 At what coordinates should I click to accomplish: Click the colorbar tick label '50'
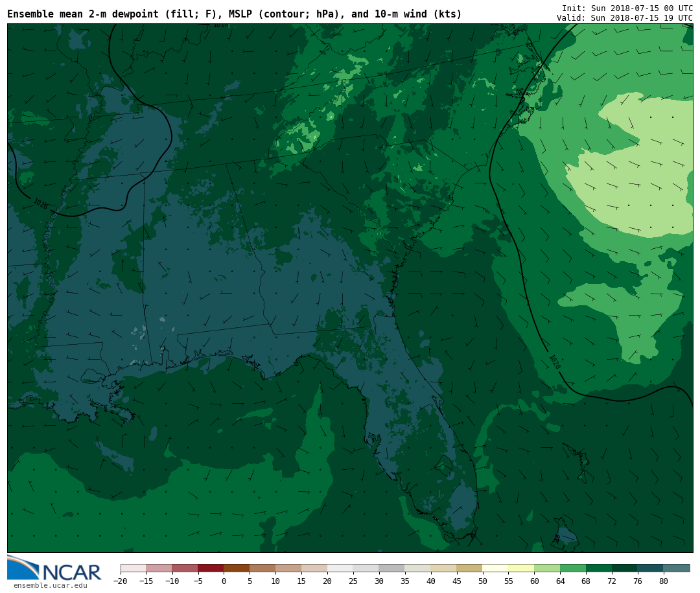pyautogui.click(x=482, y=581)
